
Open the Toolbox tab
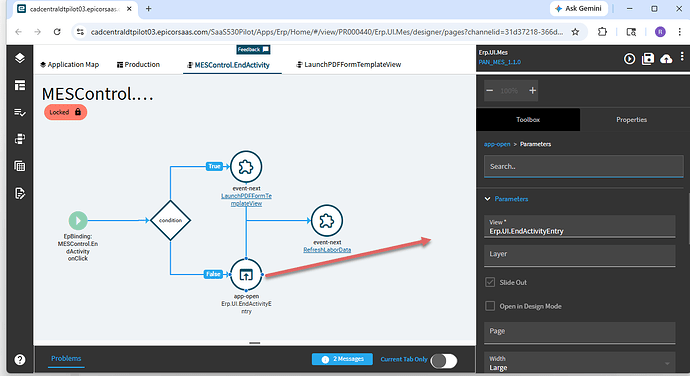pos(528,119)
